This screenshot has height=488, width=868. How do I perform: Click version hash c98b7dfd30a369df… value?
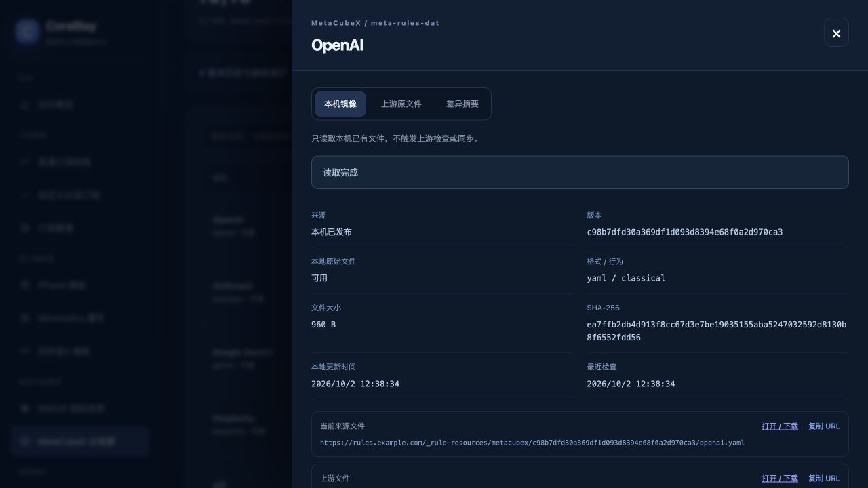click(685, 232)
